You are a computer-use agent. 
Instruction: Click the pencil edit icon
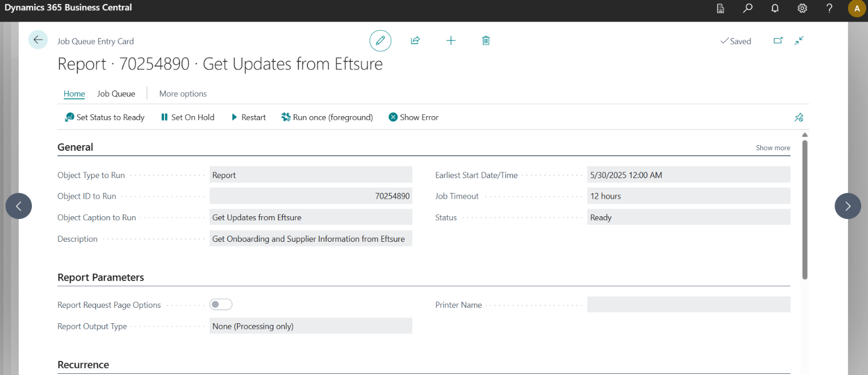point(380,41)
